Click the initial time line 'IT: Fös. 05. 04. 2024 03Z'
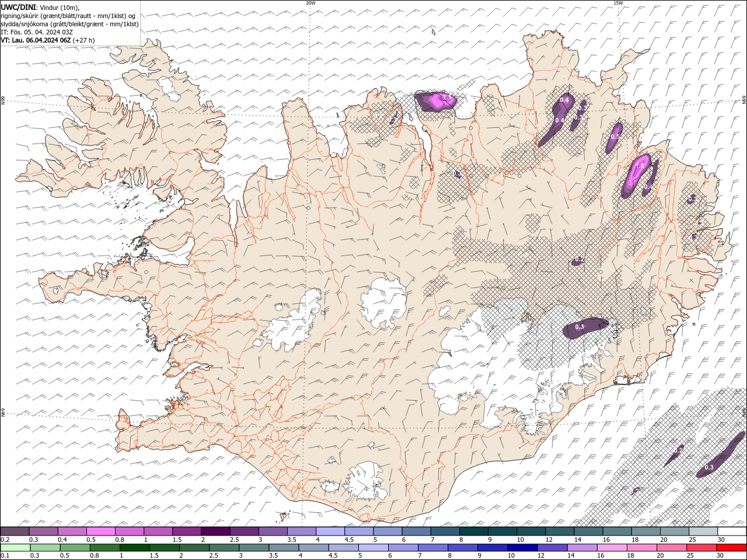This screenshot has width=747, height=560. (x=36, y=32)
